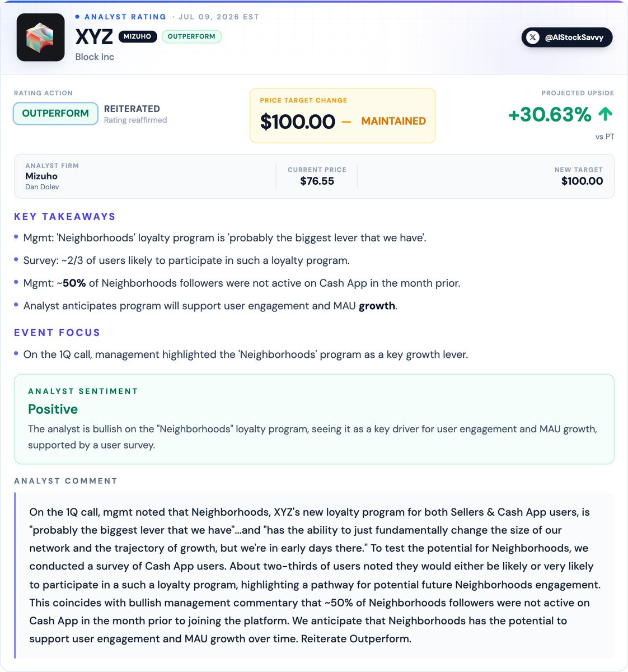Screen dimensions: 628x672
Task: Click the $100.00 price target value
Action: click(x=298, y=122)
